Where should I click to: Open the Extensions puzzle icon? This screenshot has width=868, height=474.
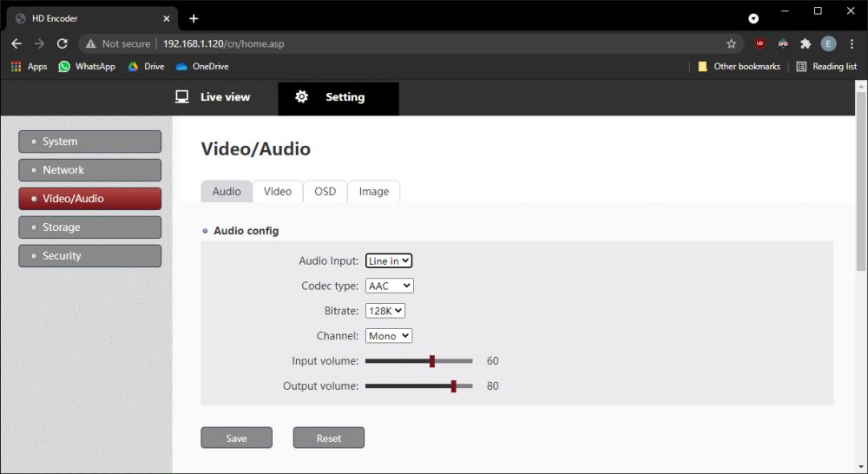coord(806,43)
